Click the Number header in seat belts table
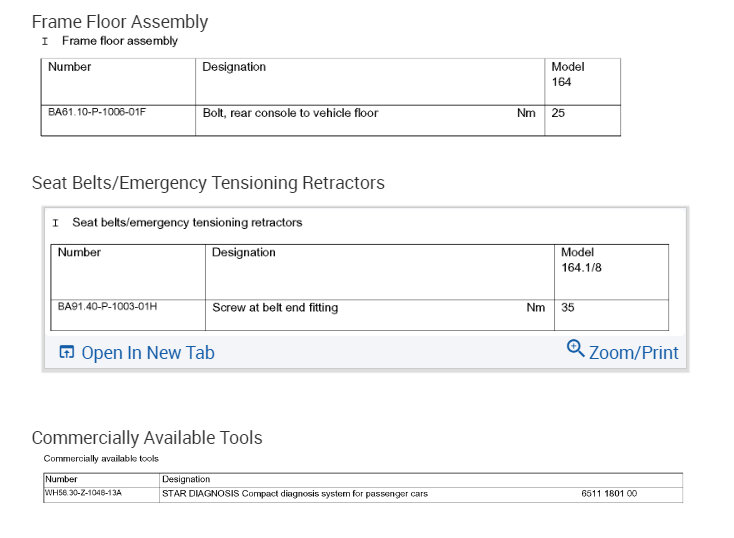 79,253
